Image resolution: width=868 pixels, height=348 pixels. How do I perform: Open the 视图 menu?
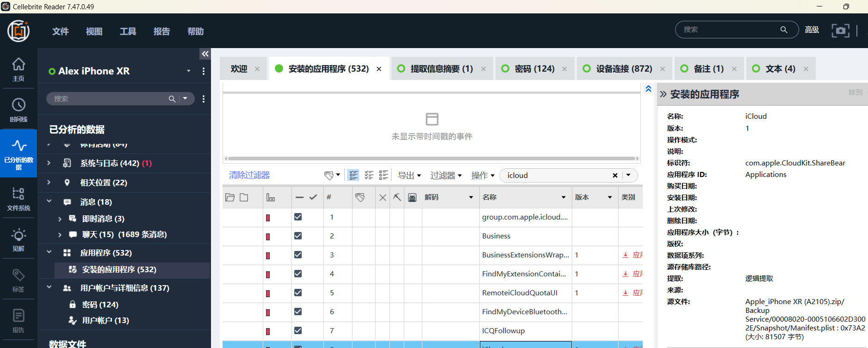tap(94, 31)
